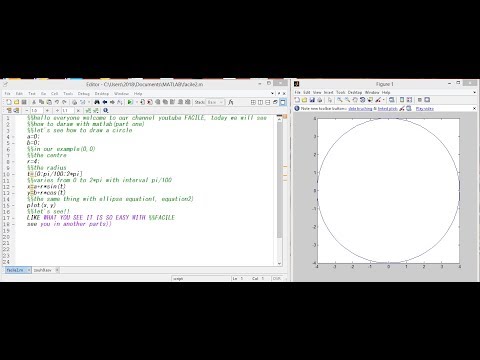Toggle breakpoint dash on line 17

click(13, 218)
